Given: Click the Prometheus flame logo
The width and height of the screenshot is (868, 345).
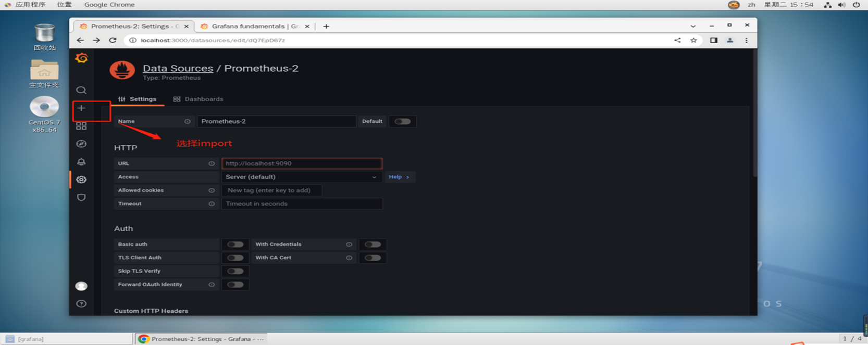Looking at the screenshot, I should [x=122, y=70].
